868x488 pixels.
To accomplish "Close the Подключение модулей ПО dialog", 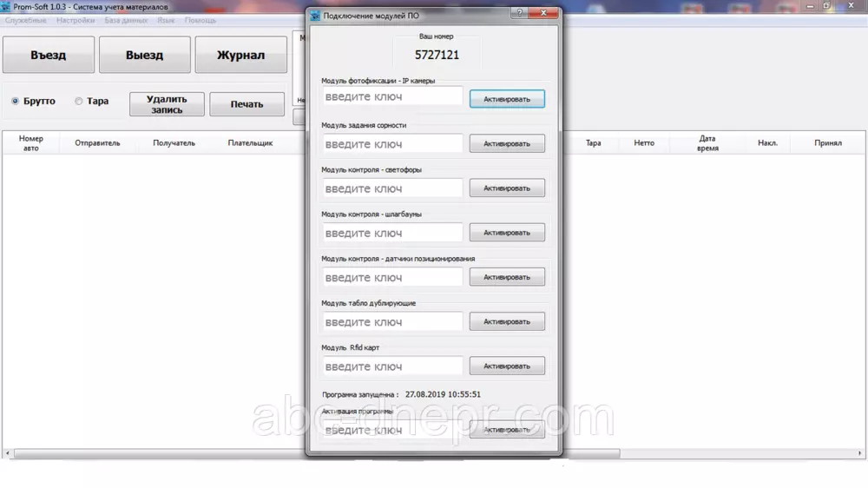I will 542,14.
